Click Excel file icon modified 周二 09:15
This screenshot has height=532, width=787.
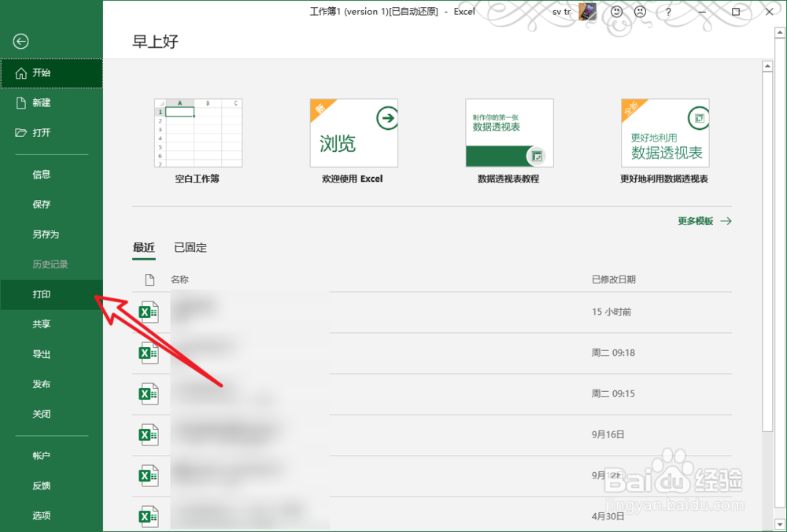[149, 394]
